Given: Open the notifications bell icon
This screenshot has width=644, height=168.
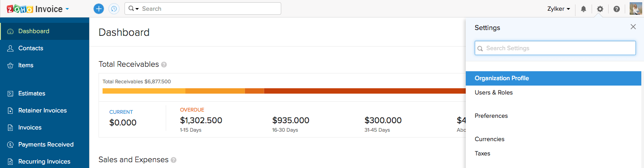Looking at the screenshot, I should click(x=584, y=9).
